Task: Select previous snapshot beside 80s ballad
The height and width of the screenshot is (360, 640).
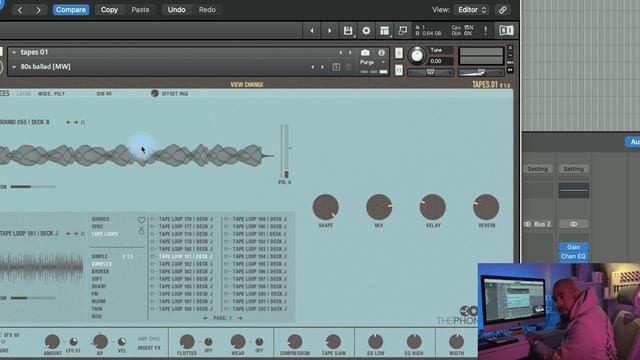Action: coord(313,67)
